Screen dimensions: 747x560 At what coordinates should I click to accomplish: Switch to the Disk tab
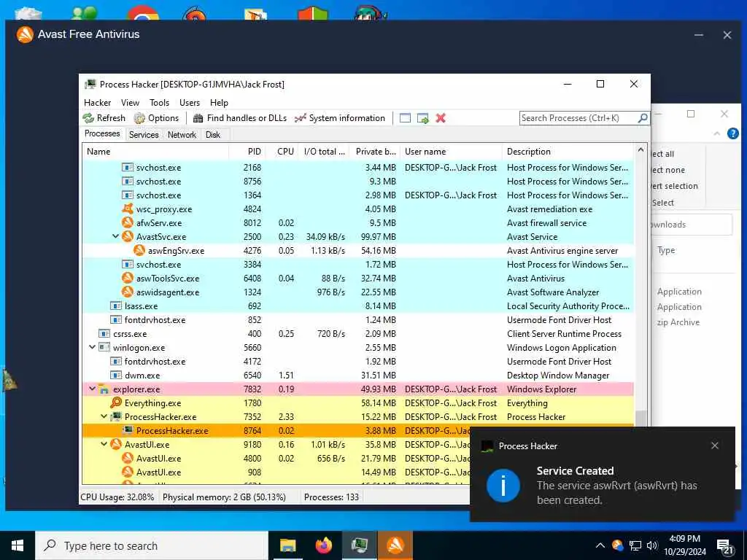(213, 135)
